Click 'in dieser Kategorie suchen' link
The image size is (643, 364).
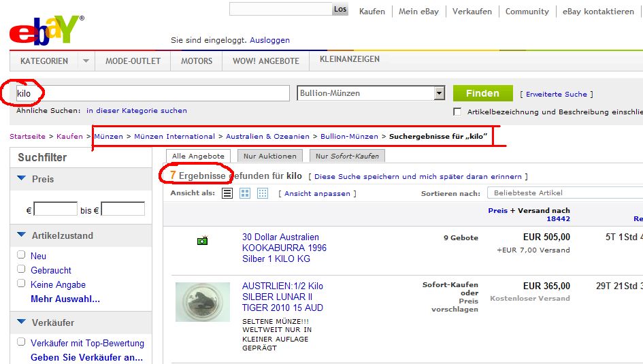point(137,110)
